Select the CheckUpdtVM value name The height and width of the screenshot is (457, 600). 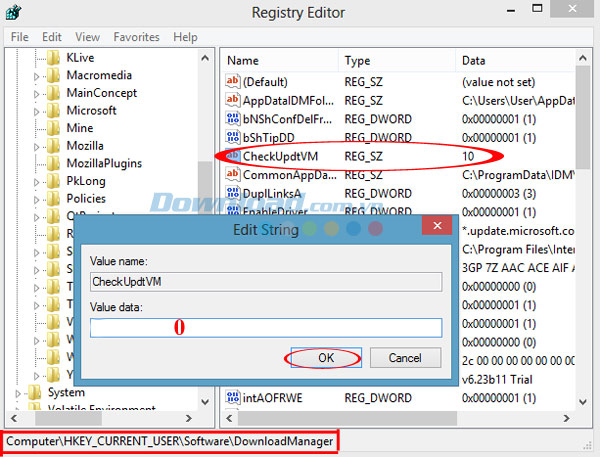(280, 156)
